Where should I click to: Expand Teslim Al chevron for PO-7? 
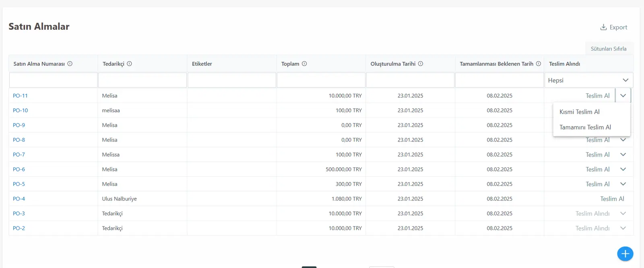click(x=623, y=155)
